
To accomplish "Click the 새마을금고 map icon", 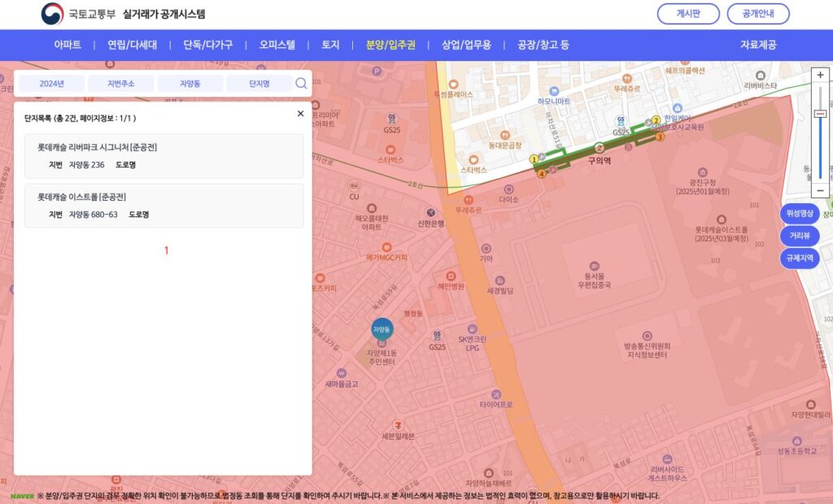I will point(342,373).
